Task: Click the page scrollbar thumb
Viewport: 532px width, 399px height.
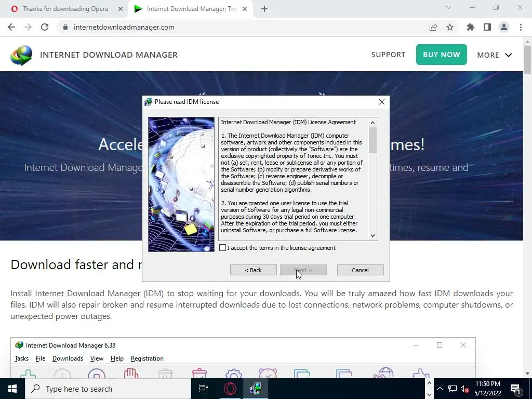Action: tap(527, 59)
